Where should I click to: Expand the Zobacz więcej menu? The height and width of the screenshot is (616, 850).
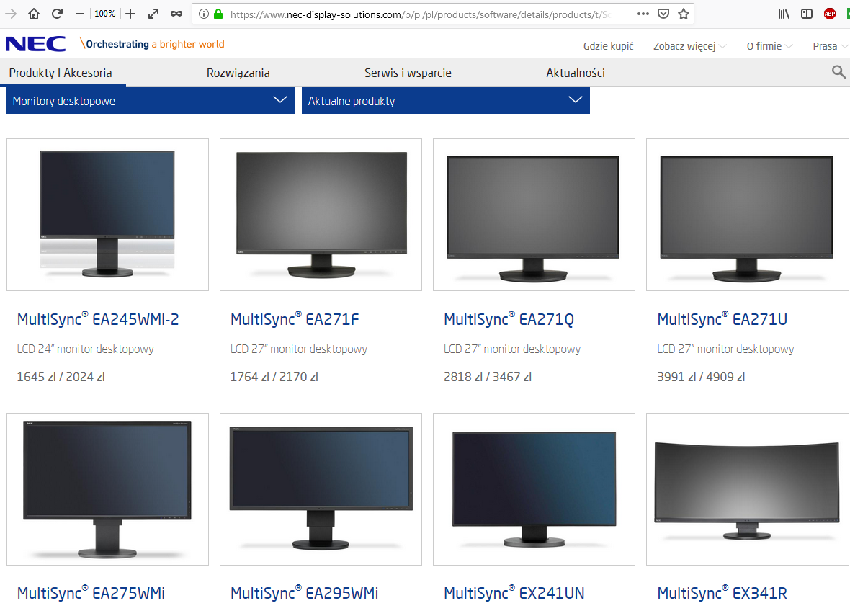[x=689, y=46]
